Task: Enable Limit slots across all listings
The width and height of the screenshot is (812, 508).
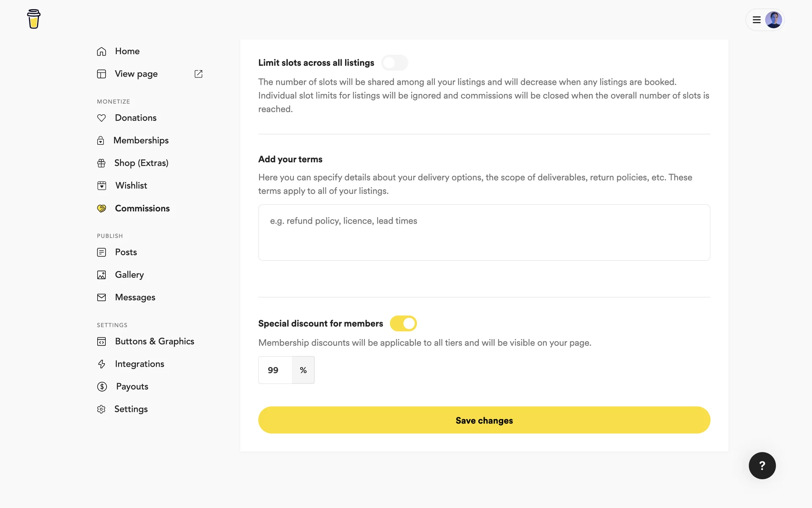Action: 395,63
